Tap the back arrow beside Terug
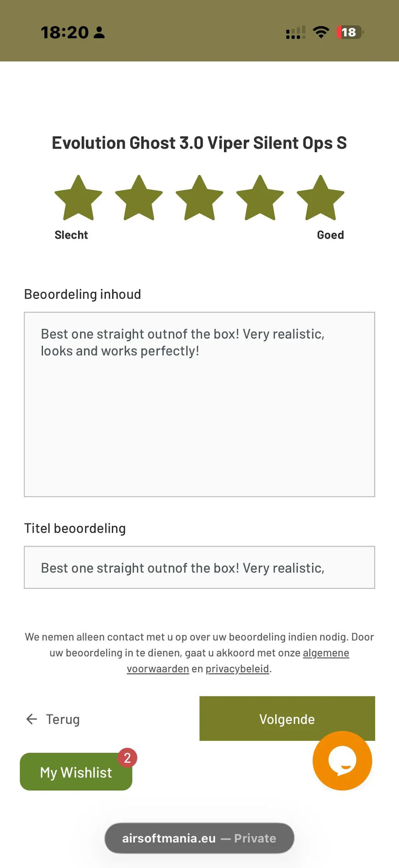Viewport: 399px width, 868px height. 32,719
